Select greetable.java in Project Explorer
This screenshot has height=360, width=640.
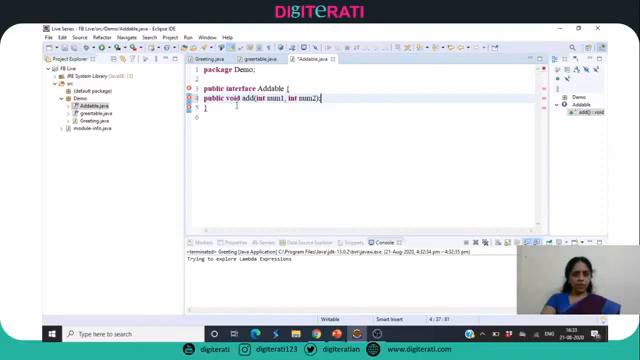click(x=92, y=113)
